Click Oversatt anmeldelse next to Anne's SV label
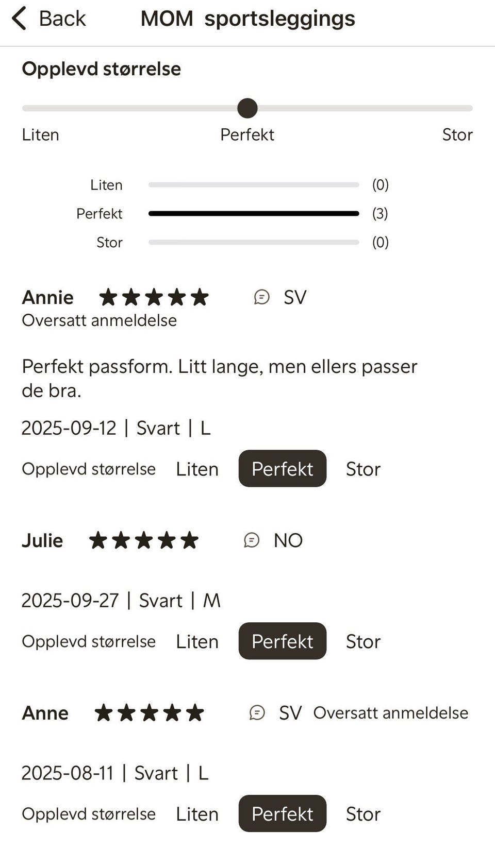This screenshot has height=868, width=495. [390, 713]
